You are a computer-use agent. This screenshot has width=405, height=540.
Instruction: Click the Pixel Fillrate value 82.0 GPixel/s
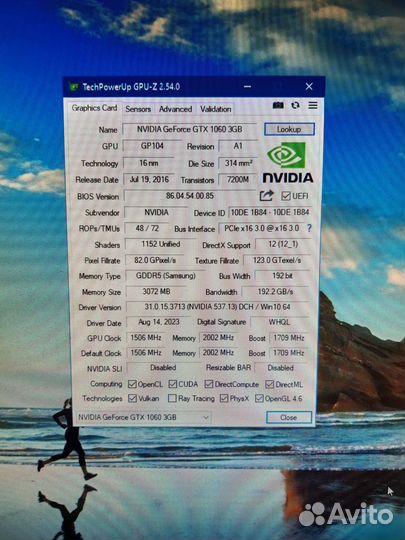155,260
